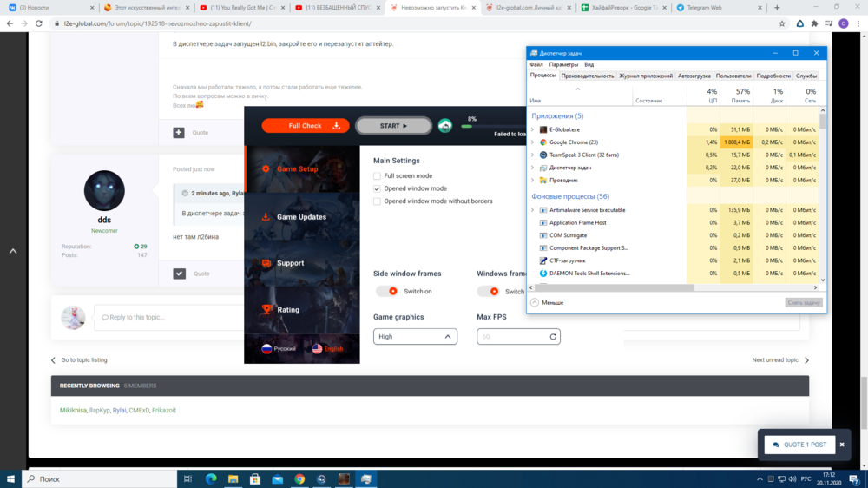Uncheck Opened window mode checkbox
The width and height of the screenshot is (868, 488).
(378, 188)
